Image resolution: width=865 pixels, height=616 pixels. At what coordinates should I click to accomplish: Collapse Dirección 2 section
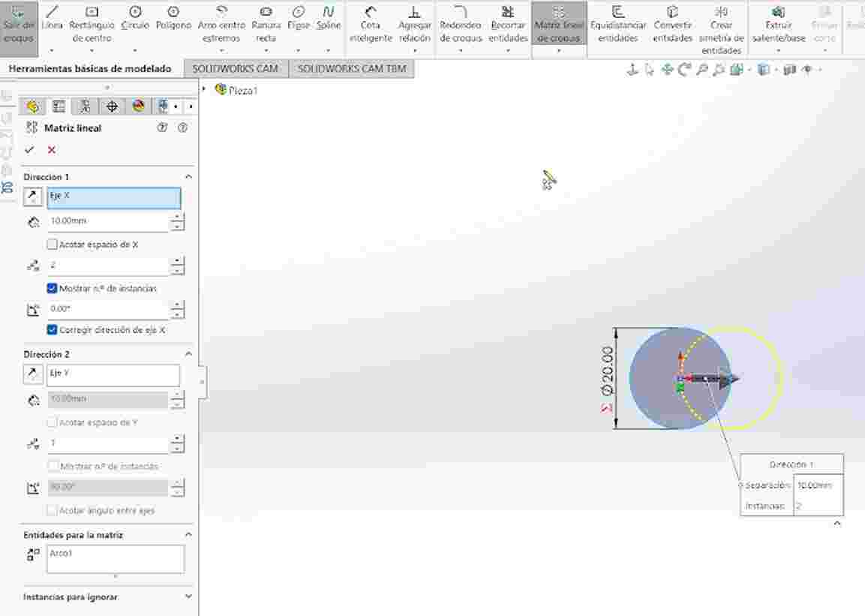click(188, 353)
